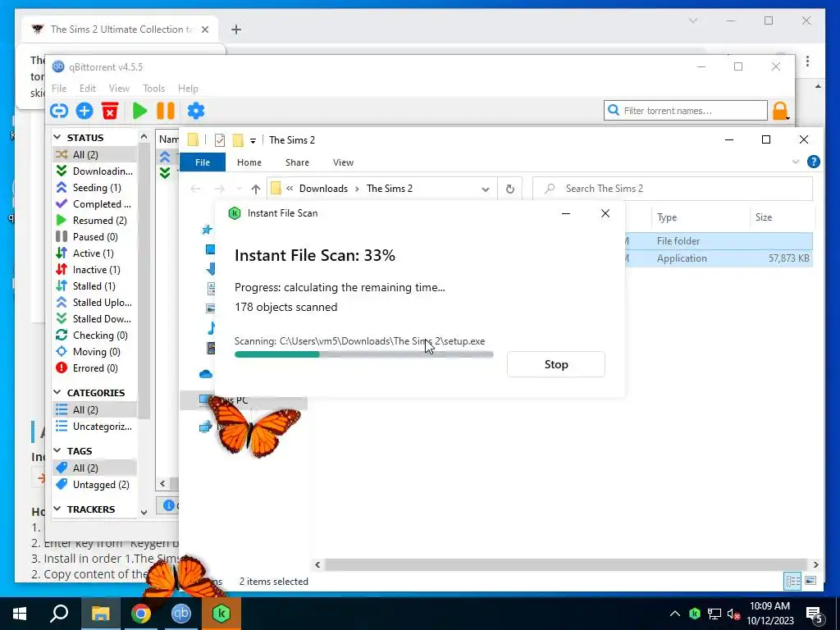
Task: Select Checking (0) status filter
Action: coord(95,336)
